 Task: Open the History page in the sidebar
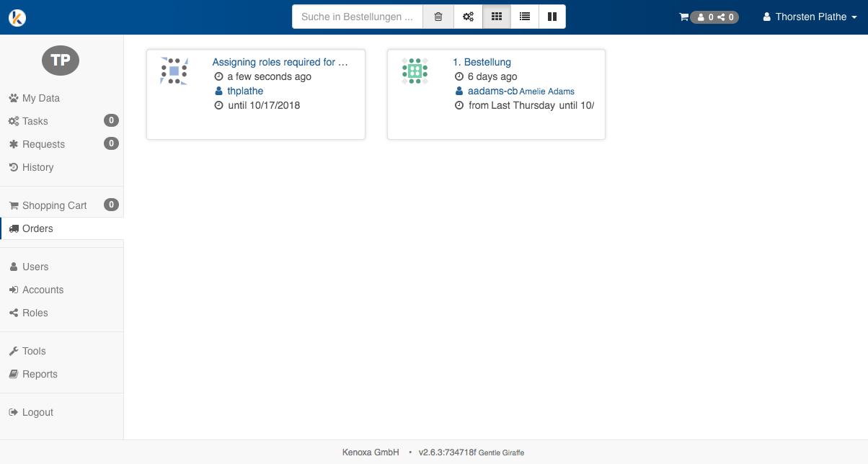click(37, 167)
